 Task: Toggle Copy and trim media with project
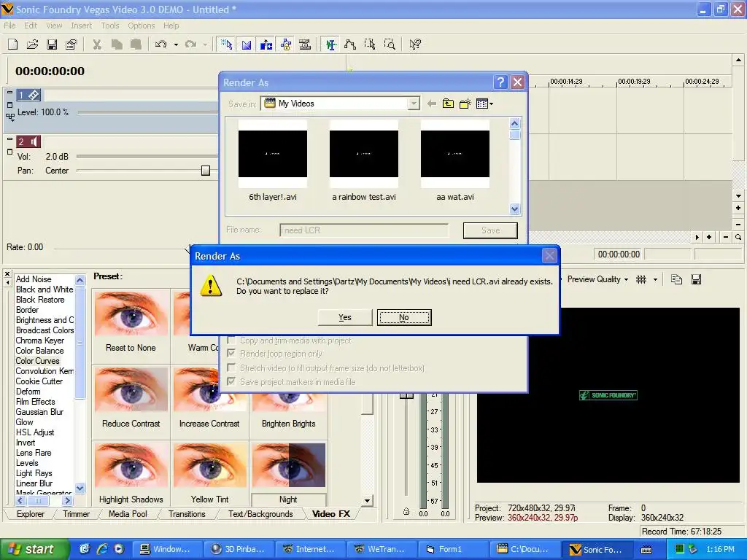[231, 341]
